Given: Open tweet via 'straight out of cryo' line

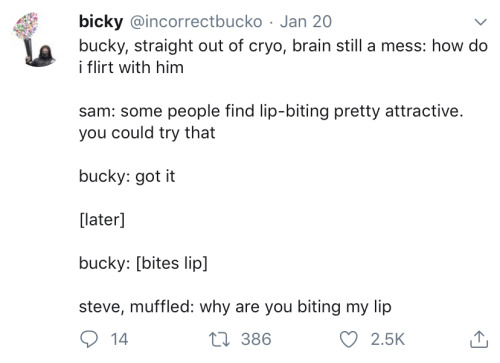Looking at the screenshot, I should [283, 46].
